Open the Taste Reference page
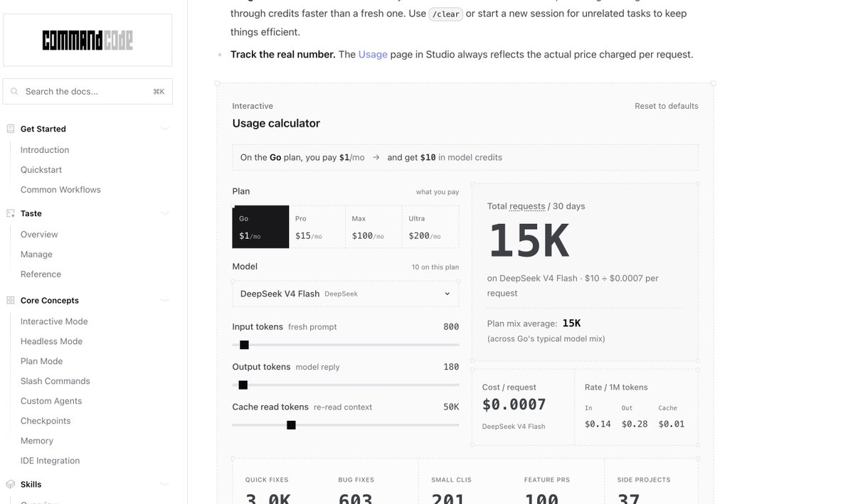 (41, 274)
